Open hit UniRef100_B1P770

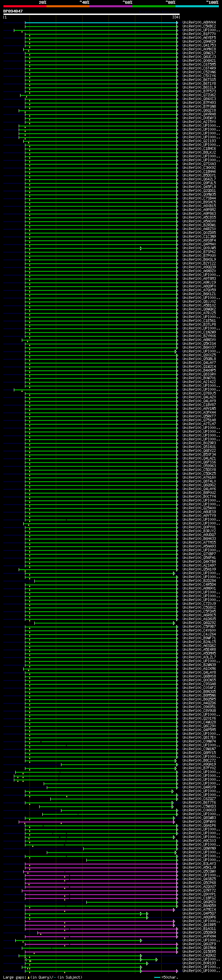(x=199, y=34)
